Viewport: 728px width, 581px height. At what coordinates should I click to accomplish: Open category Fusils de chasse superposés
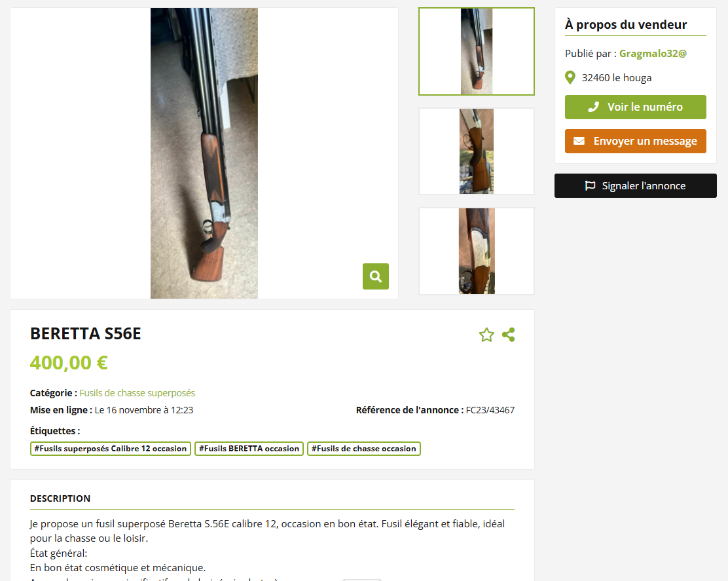pyautogui.click(x=137, y=393)
